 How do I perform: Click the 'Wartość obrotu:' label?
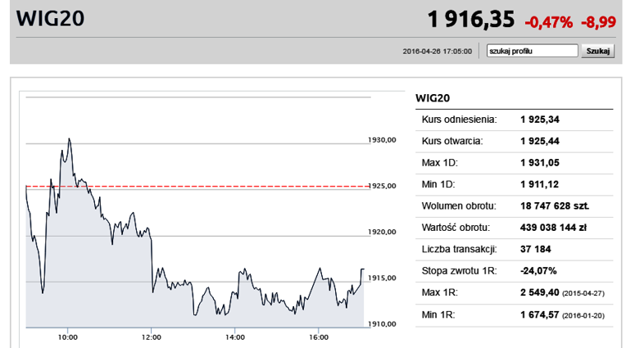[456, 228]
